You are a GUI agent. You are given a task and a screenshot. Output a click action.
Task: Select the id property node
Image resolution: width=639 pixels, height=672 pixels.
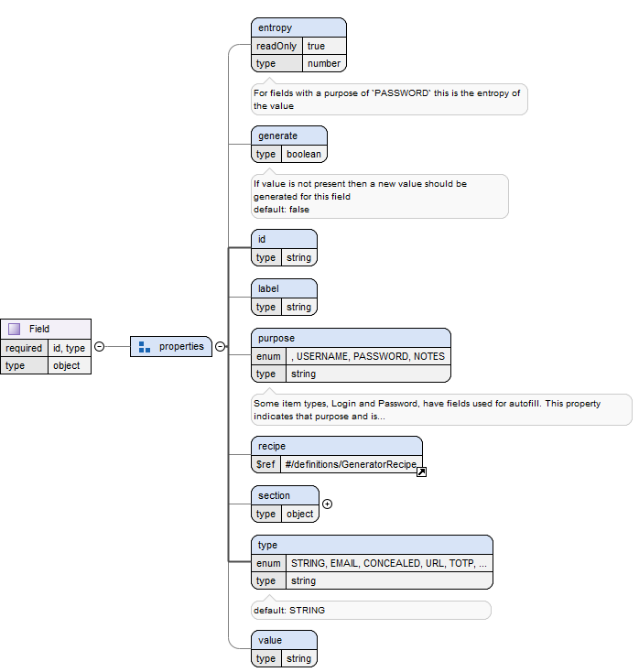click(284, 239)
